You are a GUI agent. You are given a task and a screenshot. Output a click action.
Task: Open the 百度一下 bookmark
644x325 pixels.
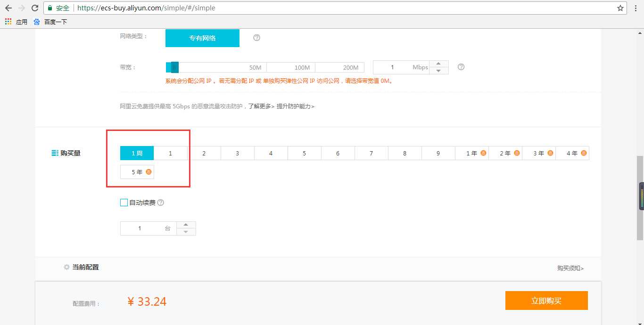coord(50,22)
